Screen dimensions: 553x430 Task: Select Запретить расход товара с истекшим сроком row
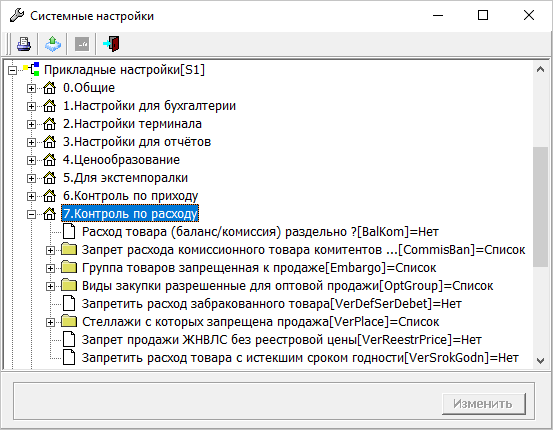point(300,357)
